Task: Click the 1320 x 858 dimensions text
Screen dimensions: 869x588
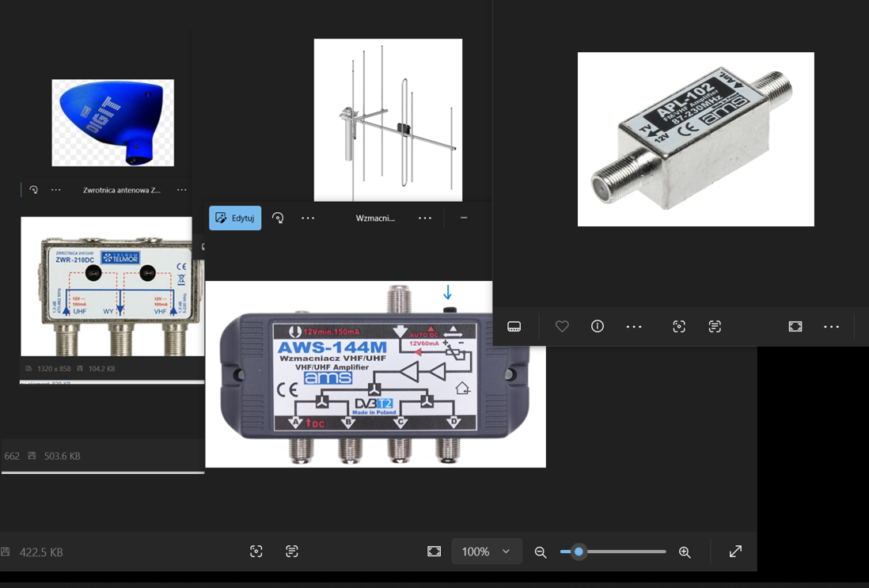Action: [54, 369]
